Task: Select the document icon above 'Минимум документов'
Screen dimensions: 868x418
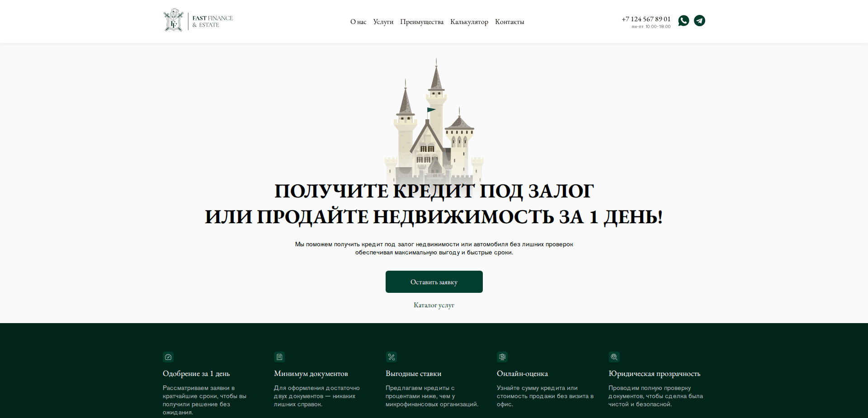Action: point(279,357)
